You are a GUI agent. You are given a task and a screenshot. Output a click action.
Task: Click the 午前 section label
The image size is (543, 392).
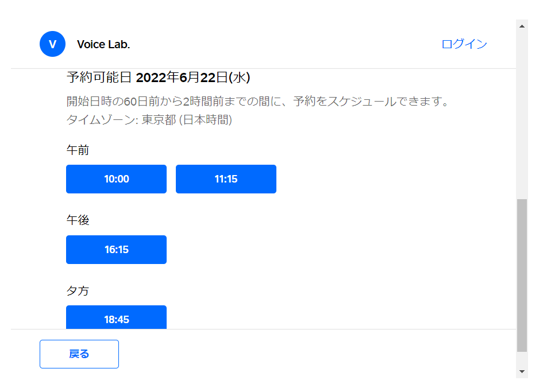click(x=78, y=150)
